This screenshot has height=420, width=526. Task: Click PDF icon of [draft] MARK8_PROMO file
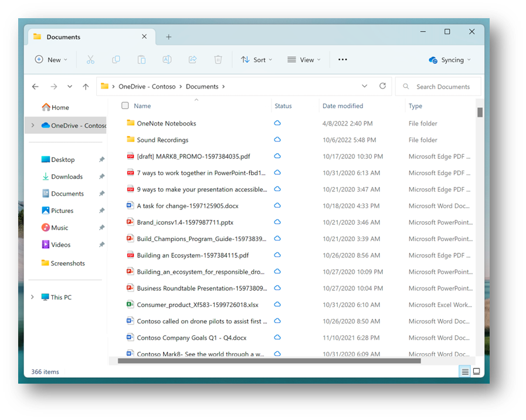pos(130,156)
